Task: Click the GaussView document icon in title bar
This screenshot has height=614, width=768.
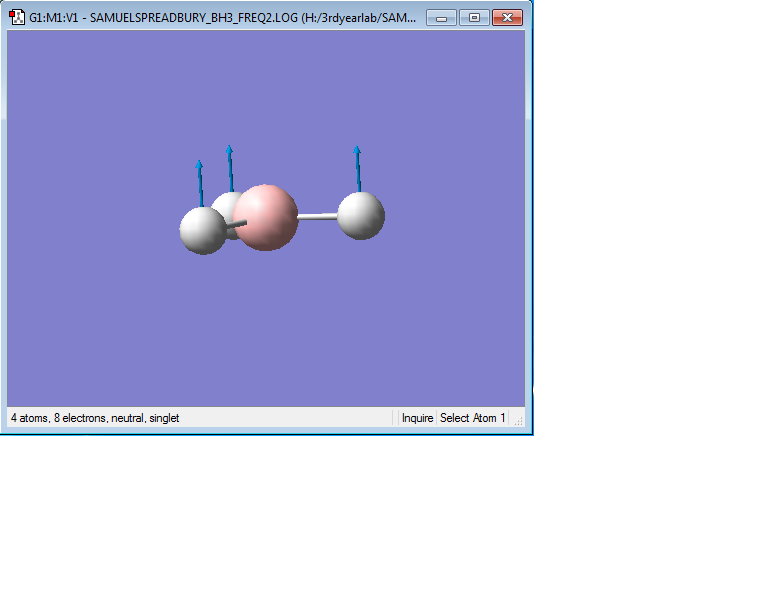Action: (x=17, y=17)
